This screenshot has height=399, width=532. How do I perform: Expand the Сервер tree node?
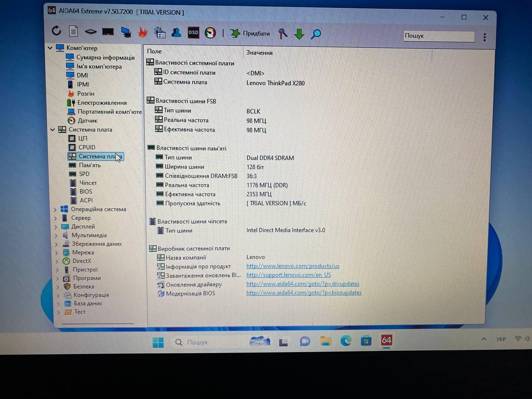pos(55,218)
